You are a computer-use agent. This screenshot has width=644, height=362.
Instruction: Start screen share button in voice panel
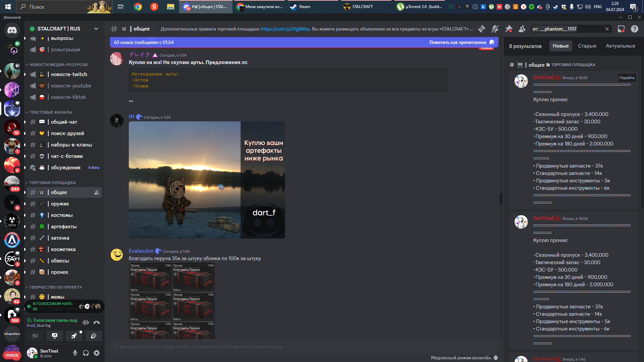coord(55,336)
